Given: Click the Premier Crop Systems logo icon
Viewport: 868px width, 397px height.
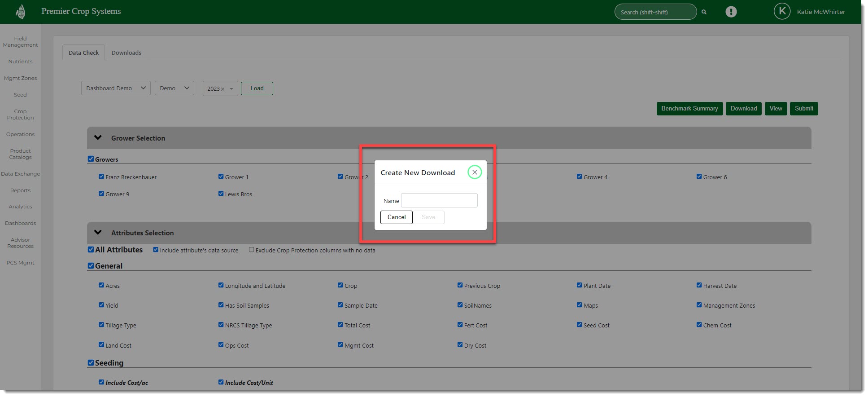Looking at the screenshot, I should pos(20,12).
